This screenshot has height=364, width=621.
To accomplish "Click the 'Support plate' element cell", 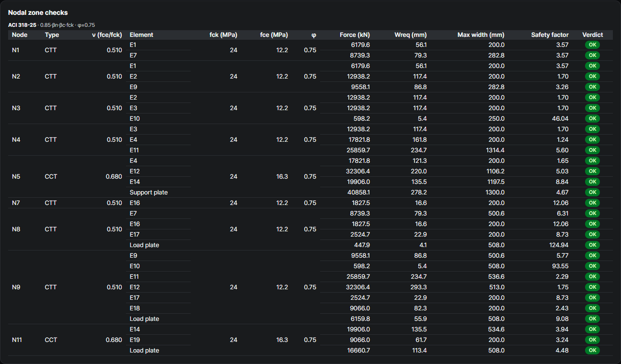I will tap(149, 192).
